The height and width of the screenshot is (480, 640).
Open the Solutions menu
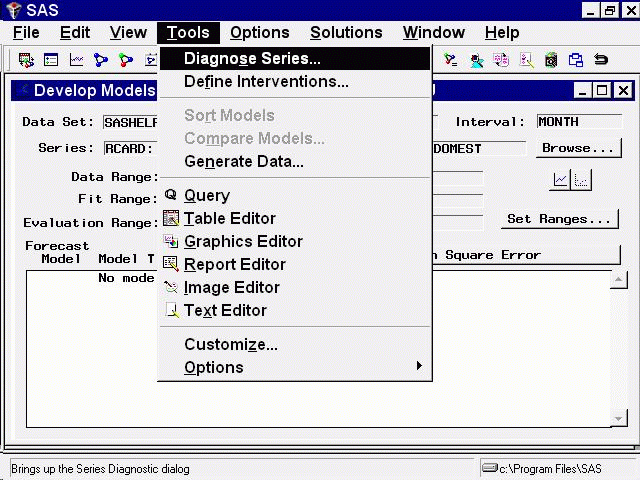[x=346, y=33]
